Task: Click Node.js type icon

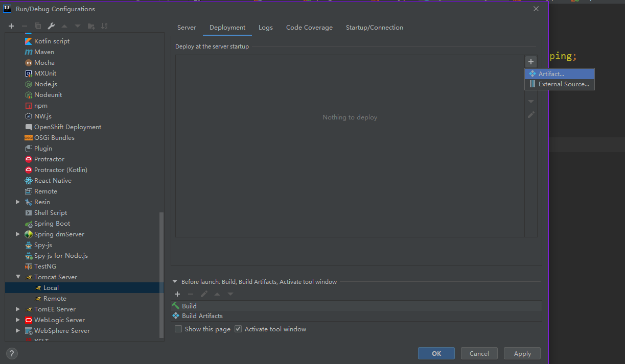Action: pos(29,84)
